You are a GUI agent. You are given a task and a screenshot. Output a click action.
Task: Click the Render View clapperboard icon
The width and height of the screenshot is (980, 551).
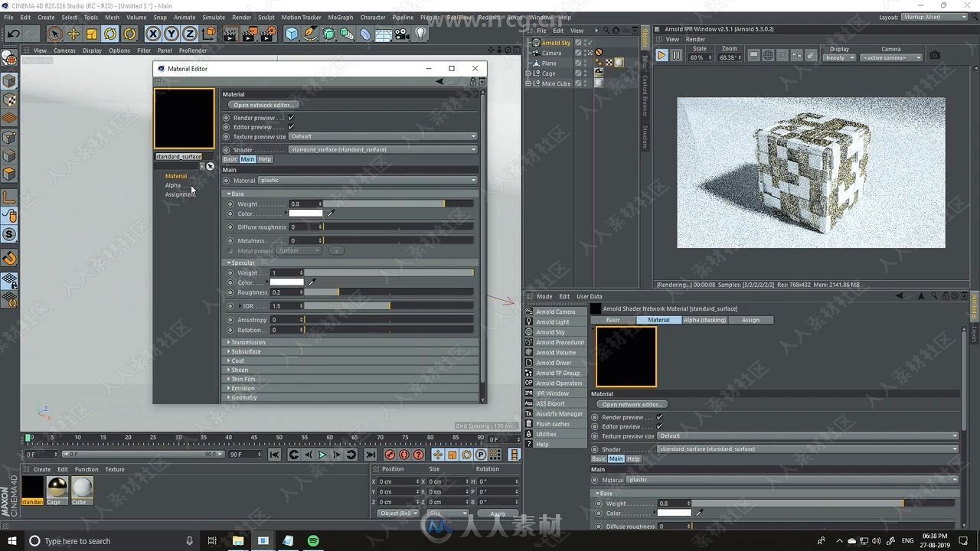point(230,34)
